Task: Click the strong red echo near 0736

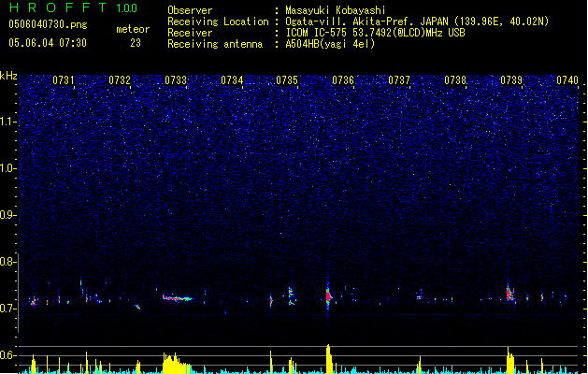Action: [x=328, y=296]
